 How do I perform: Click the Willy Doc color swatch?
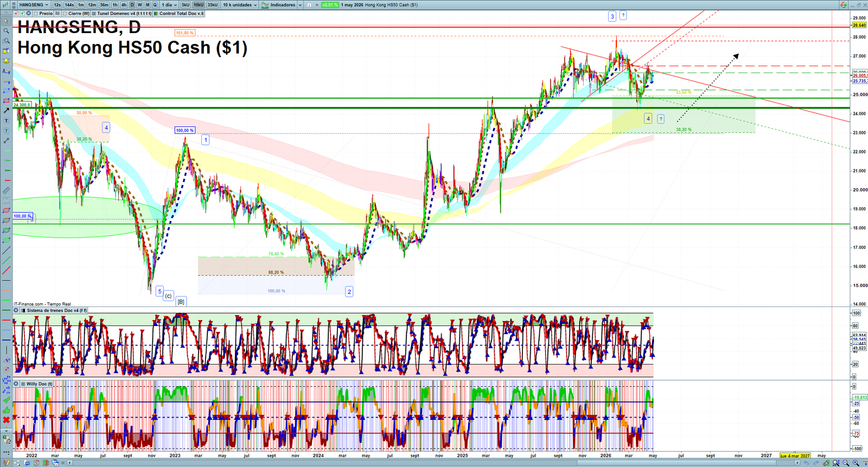pyautogui.click(x=23, y=384)
